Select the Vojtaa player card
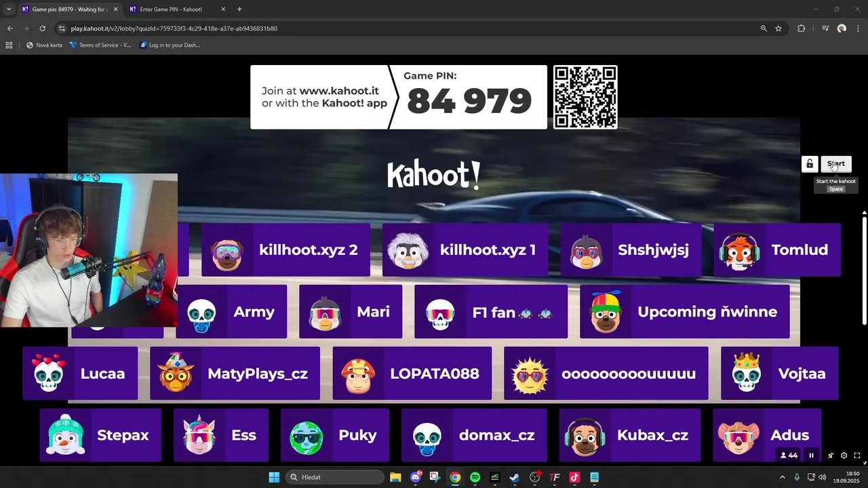Viewport: 868px width, 488px height. tap(780, 373)
